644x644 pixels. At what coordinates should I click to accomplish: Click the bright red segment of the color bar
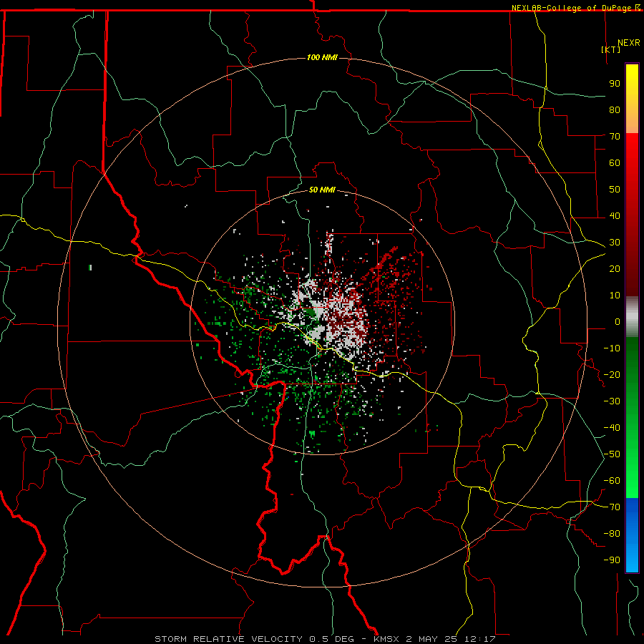[632, 152]
